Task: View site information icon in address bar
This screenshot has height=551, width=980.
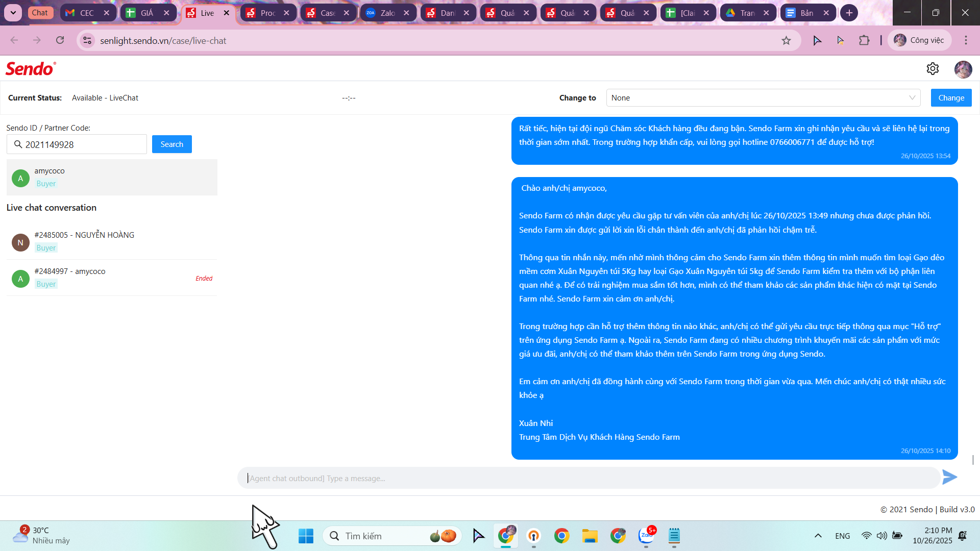Action: pyautogui.click(x=88, y=40)
